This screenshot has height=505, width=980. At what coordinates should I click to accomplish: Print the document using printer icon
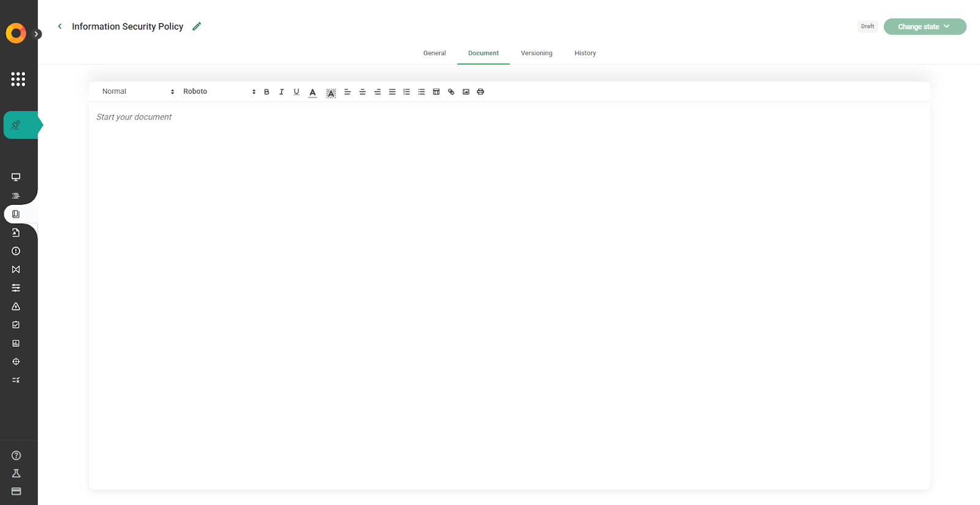pyautogui.click(x=480, y=92)
